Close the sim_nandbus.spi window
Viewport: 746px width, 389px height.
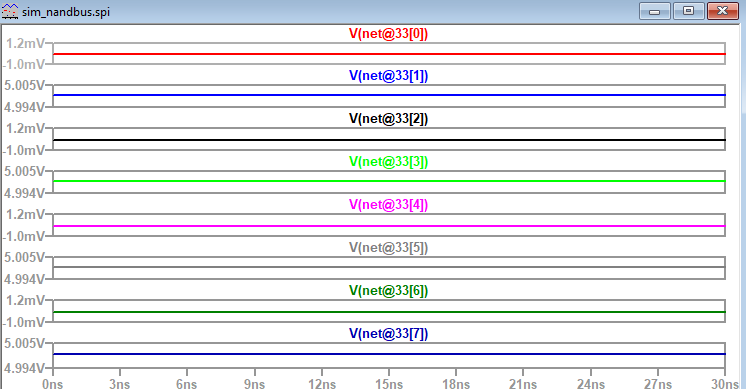click(722, 11)
